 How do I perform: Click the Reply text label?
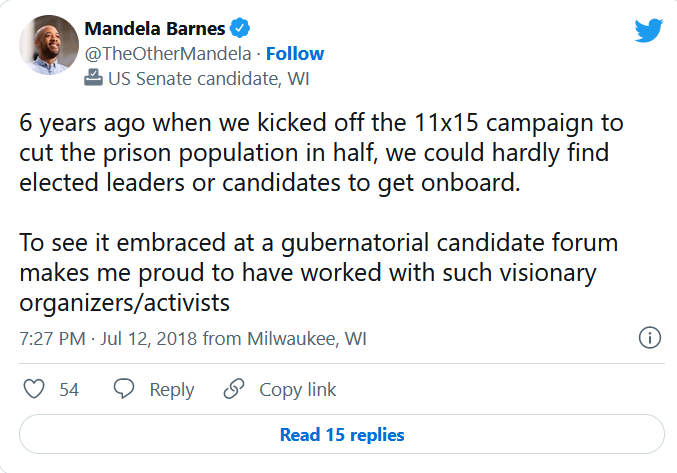pyautogui.click(x=171, y=390)
